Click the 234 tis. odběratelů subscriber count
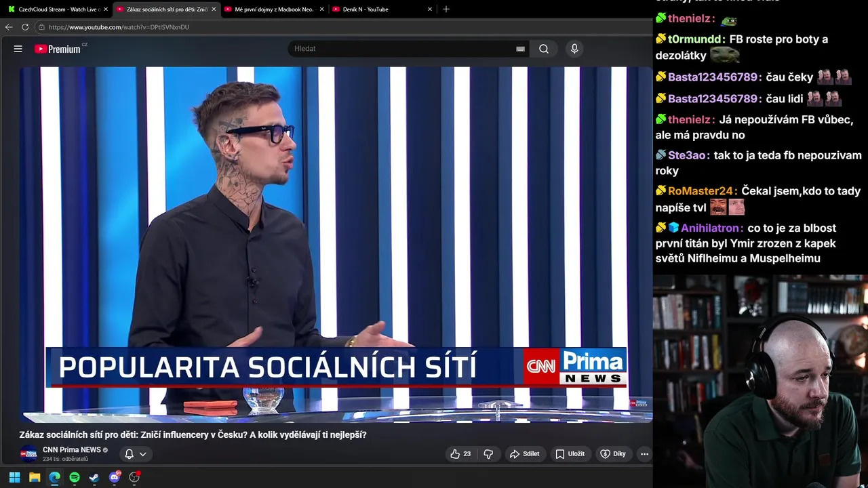Viewport: 868px width, 488px height. pos(65,460)
